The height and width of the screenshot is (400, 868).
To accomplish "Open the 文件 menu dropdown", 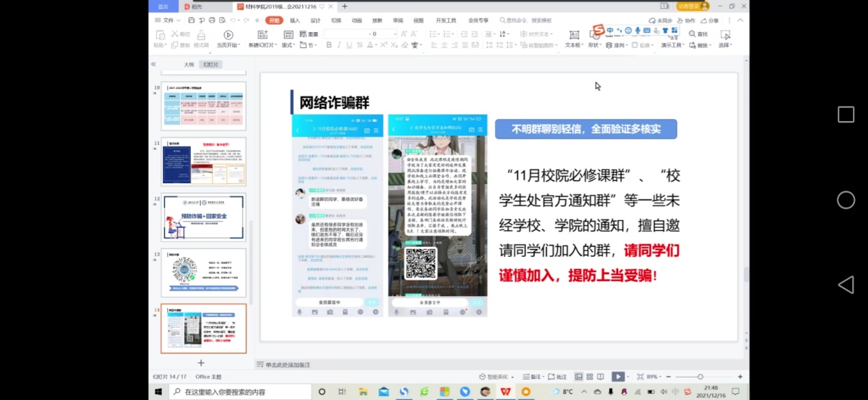I will click(165, 21).
